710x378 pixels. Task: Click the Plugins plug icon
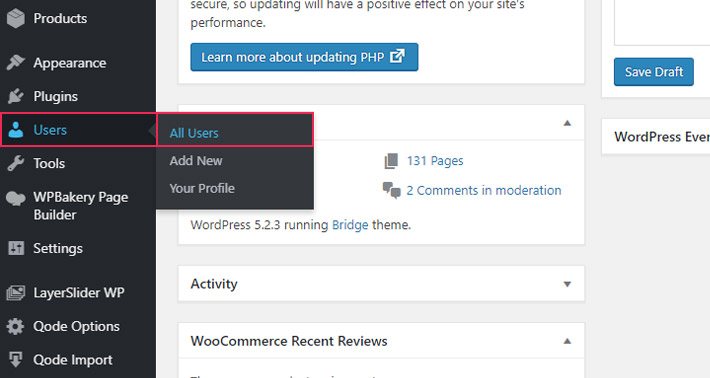[x=16, y=96]
